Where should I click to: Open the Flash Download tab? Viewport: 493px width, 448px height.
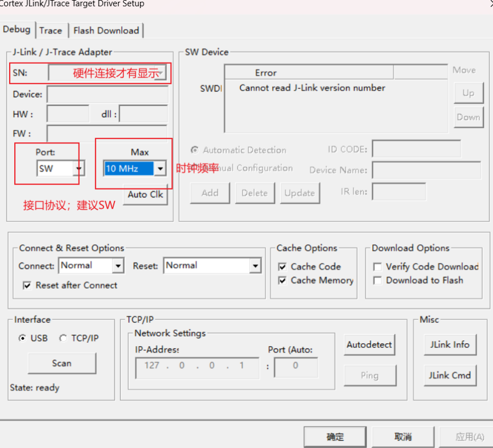tap(106, 31)
